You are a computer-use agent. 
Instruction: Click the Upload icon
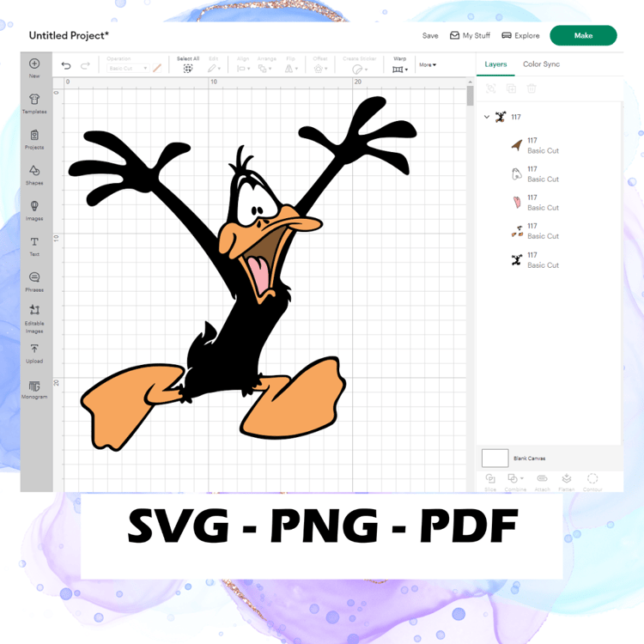[x=34, y=349]
